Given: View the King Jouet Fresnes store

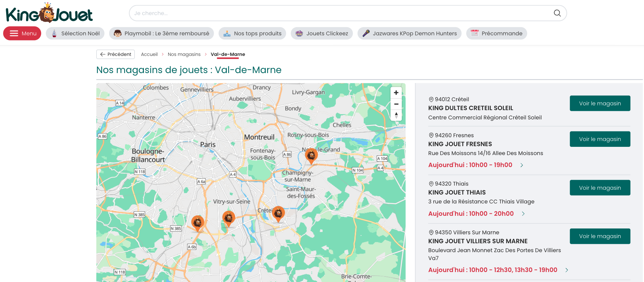Looking at the screenshot, I should point(600,139).
